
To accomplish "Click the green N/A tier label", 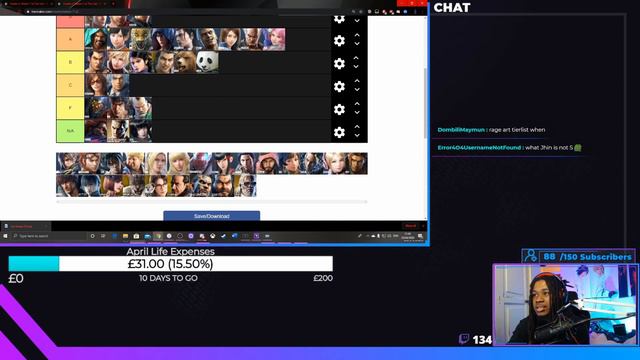I will (70, 131).
